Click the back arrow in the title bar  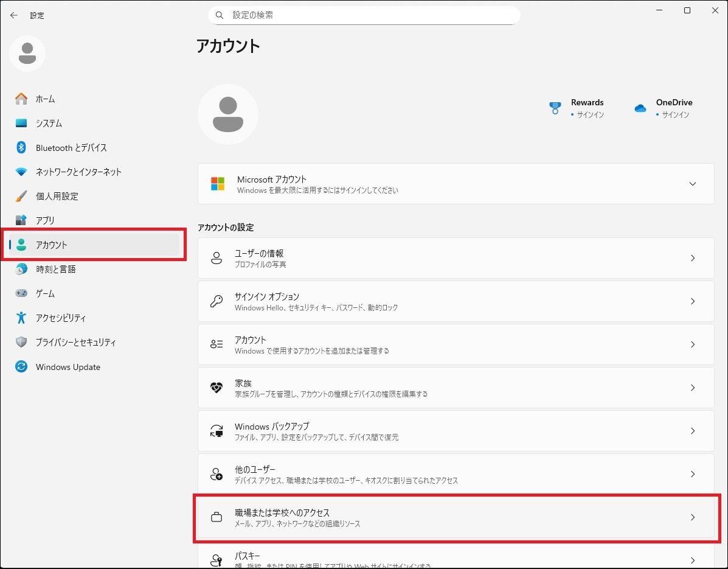[14, 15]
